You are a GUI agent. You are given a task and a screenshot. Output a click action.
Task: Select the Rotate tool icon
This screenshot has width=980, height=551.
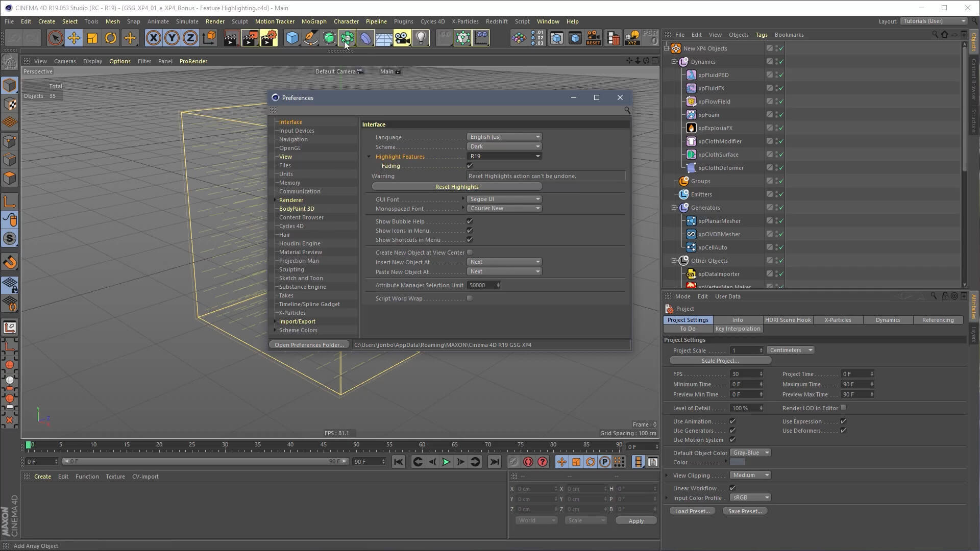[x=111, y=38]
